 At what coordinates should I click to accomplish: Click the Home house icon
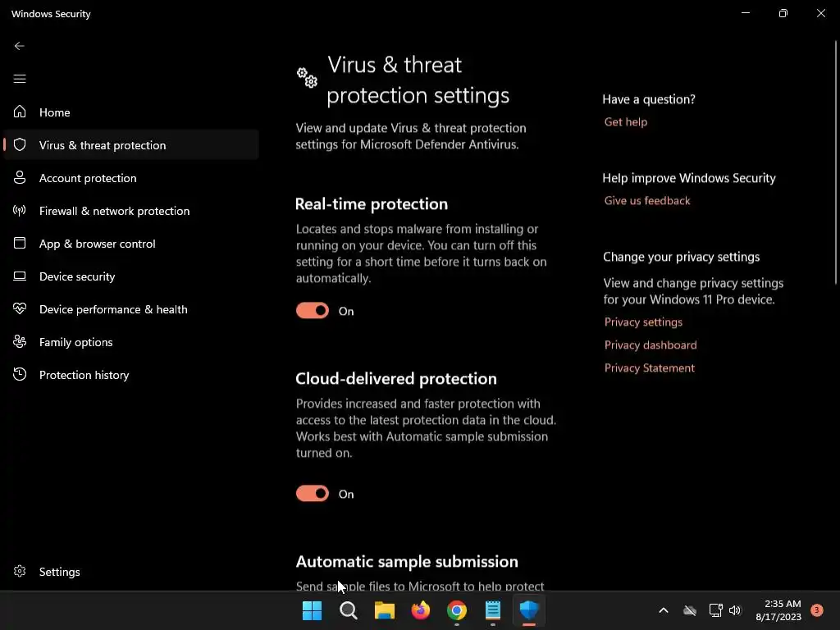(20, 112)
